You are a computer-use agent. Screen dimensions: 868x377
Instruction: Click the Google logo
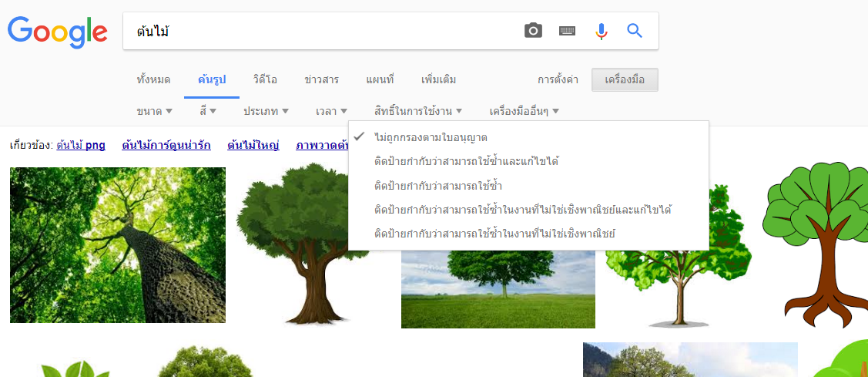[57, 31]
